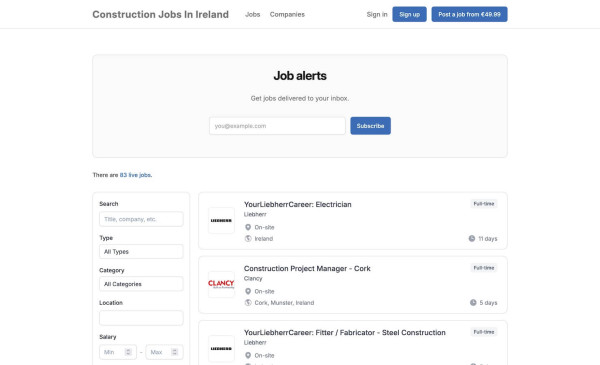Viewport: 600px width, 365px height.
Task: Click globe icon beside Cork, Munster, Ireland
Action: pyautogui.click(x=248, y=303)
